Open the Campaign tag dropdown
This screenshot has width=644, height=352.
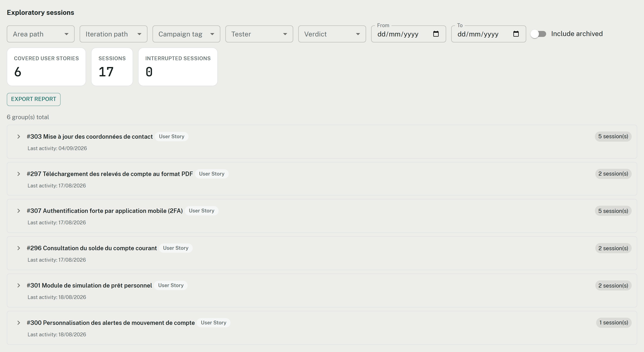click(186, 34)
